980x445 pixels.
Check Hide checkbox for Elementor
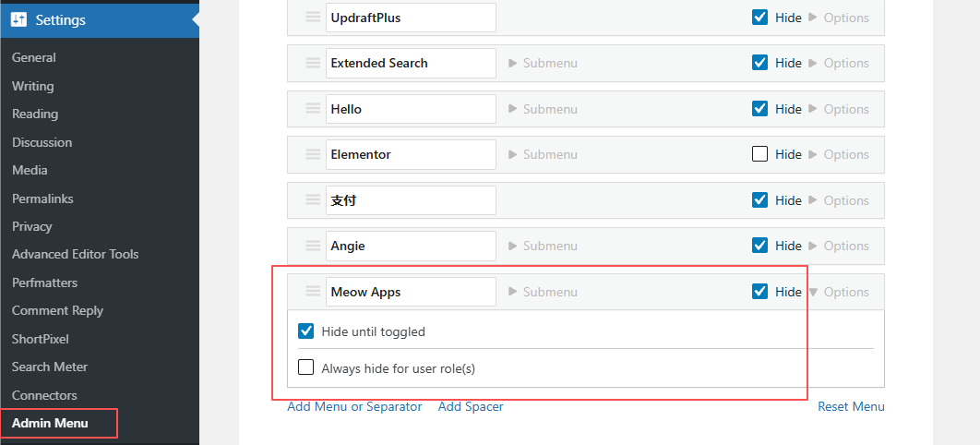(760, 154)
